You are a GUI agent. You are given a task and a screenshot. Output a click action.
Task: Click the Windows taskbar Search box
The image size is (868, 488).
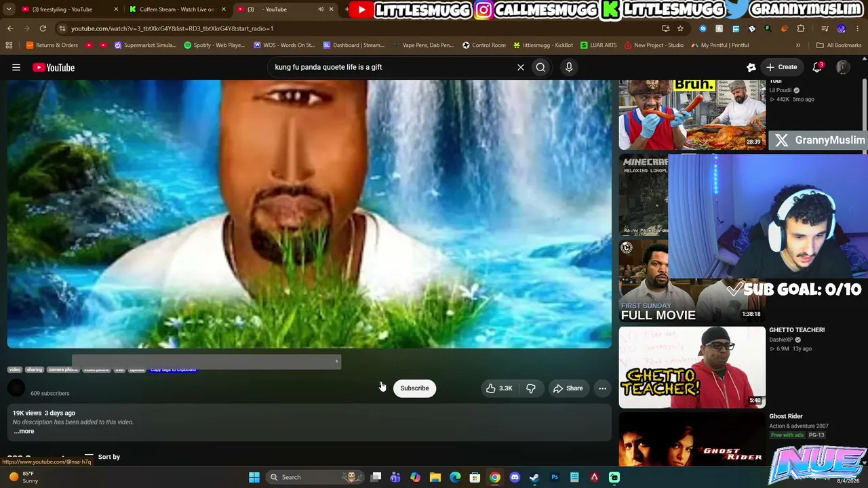(x=315, y=477)
